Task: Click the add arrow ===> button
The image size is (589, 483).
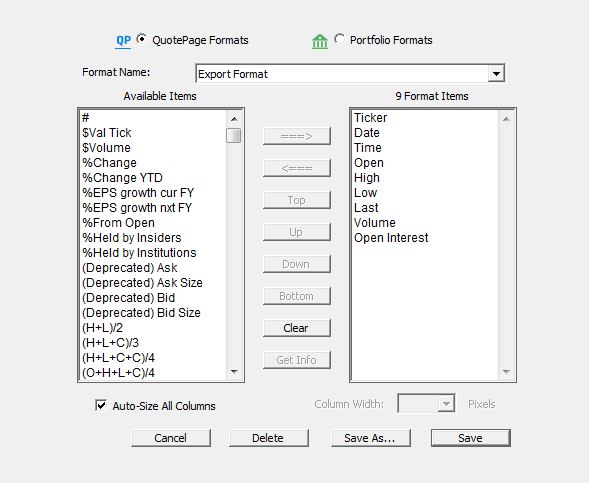Action: coord(296,136)
